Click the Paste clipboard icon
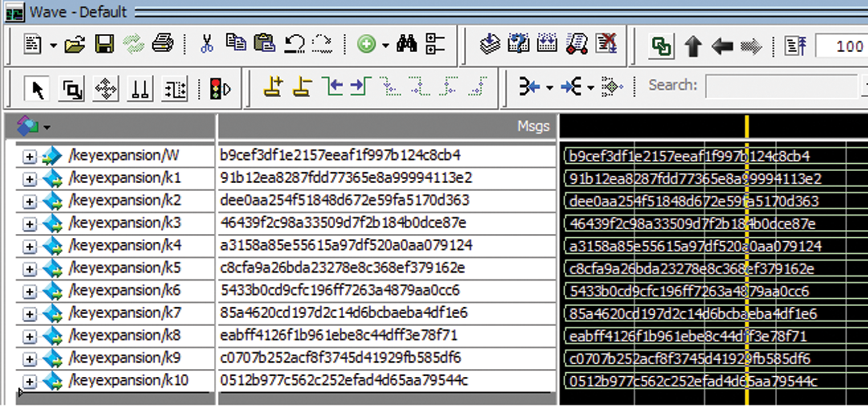Image resolution: width=868 pixels, height=409 pixels. [264, 44]
